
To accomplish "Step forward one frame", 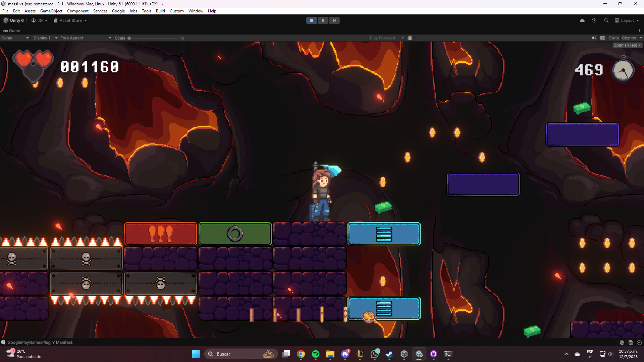I will pos(334,20).
